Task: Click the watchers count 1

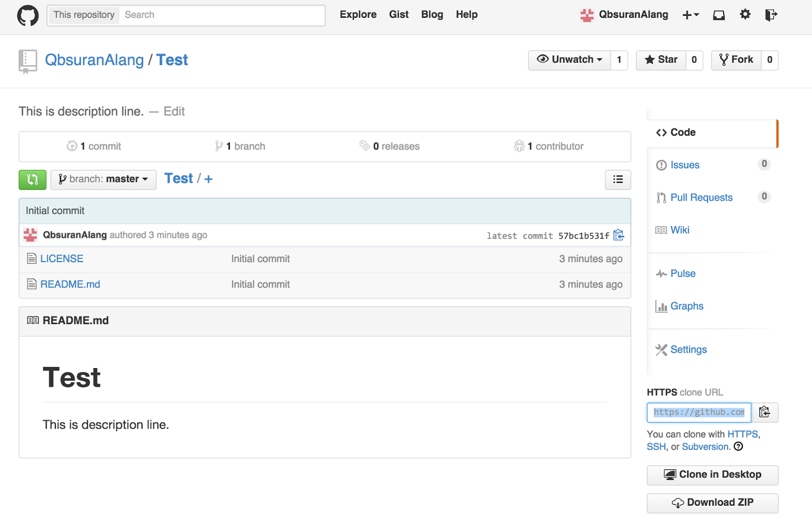Action: [x=619, y=60]
